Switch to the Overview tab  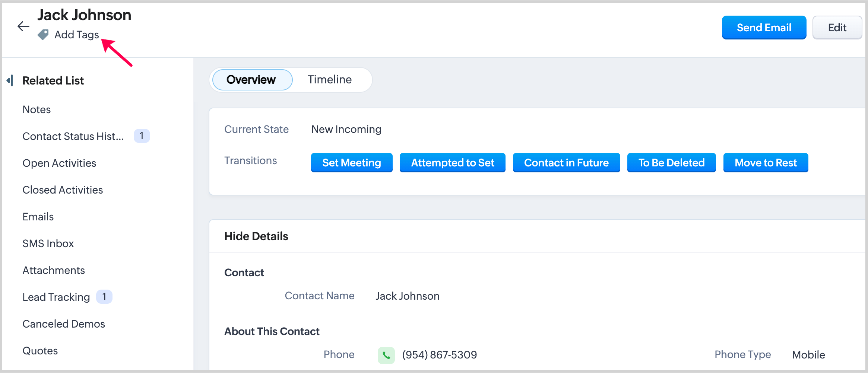[x=251, y=80]
